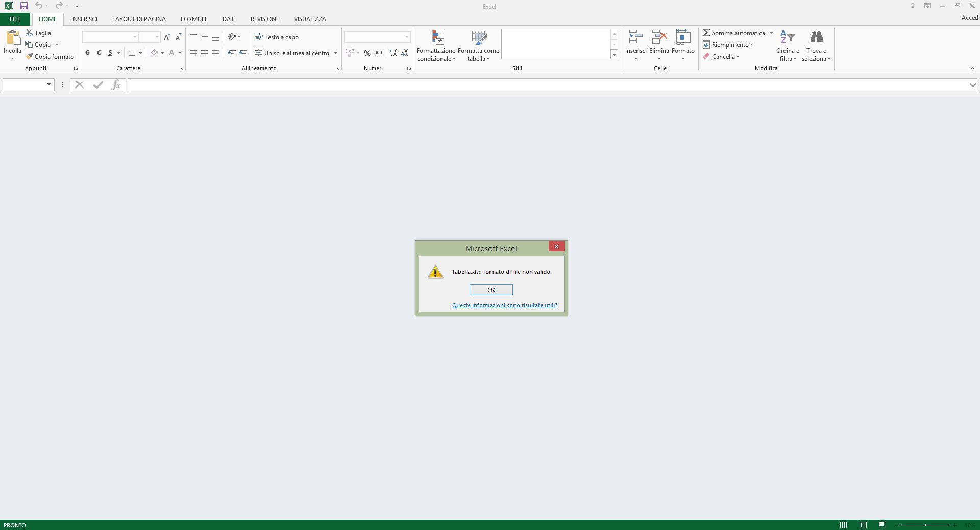Image resolution: width=980 pixels, height=530 pixels.
Task: Expand the Stili gallery more arrow
Action: [x=614, y=54]
